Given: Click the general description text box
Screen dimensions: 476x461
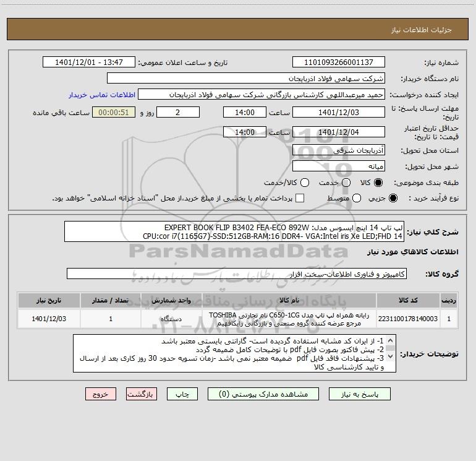Looking at the screenshot, I should pos(234,232).
